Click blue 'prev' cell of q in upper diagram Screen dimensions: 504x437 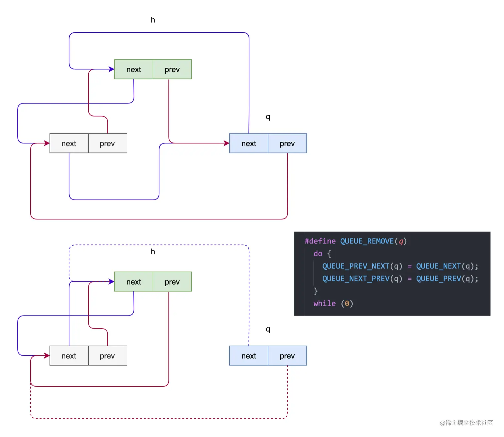[x=287, y=143]
